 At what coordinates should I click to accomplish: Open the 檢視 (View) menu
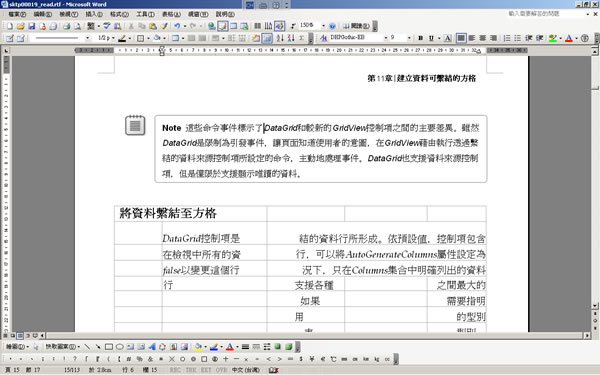[68, 14]
